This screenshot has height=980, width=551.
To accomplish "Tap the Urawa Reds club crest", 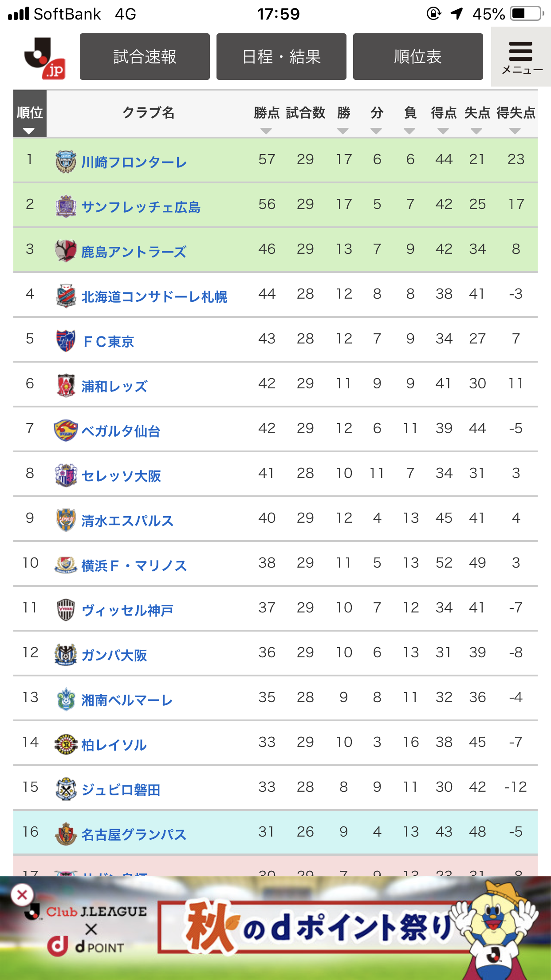I will [66, 385].
